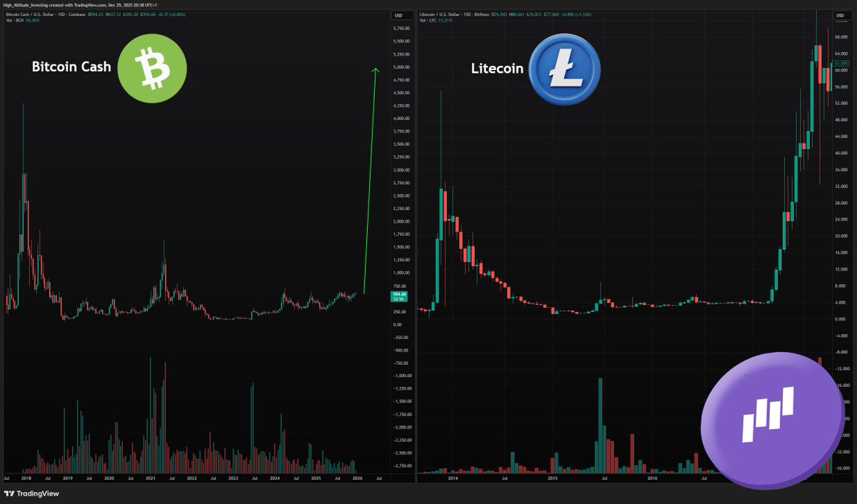This screenshot has height=504, width=857.
Task: Click 36.000 on the Litecoin price axis
Action: point(841,171)
